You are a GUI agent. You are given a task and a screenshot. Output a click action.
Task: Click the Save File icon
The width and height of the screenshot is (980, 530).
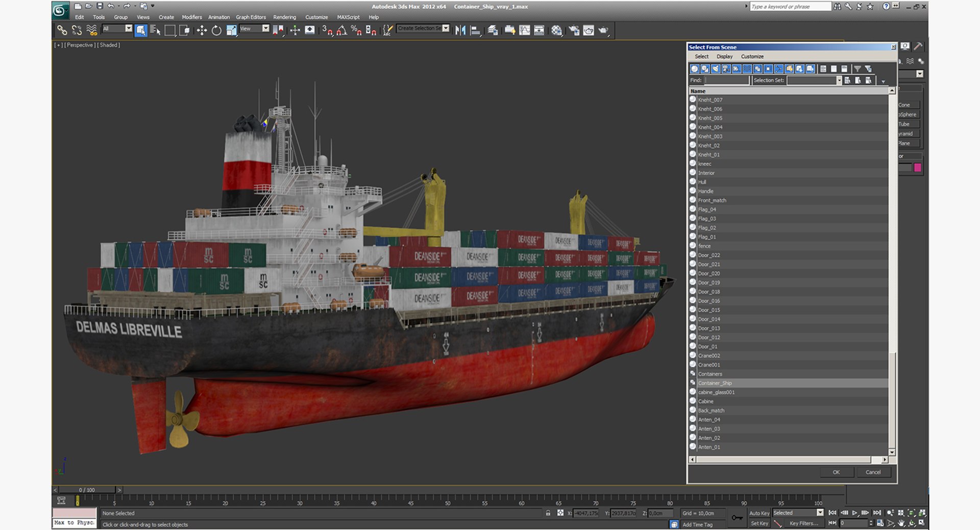(x=100, y=6)
